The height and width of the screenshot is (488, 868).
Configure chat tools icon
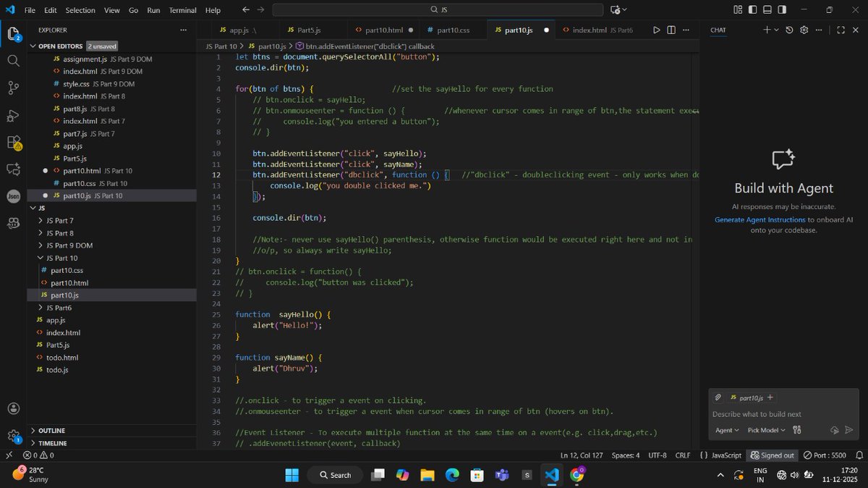click(x=796, y=430)
